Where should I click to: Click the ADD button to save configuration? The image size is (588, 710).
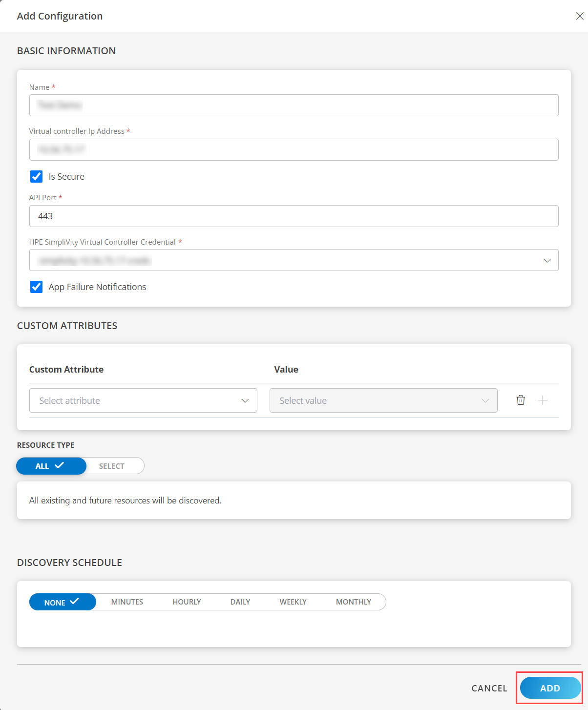[x=549, y=688]
